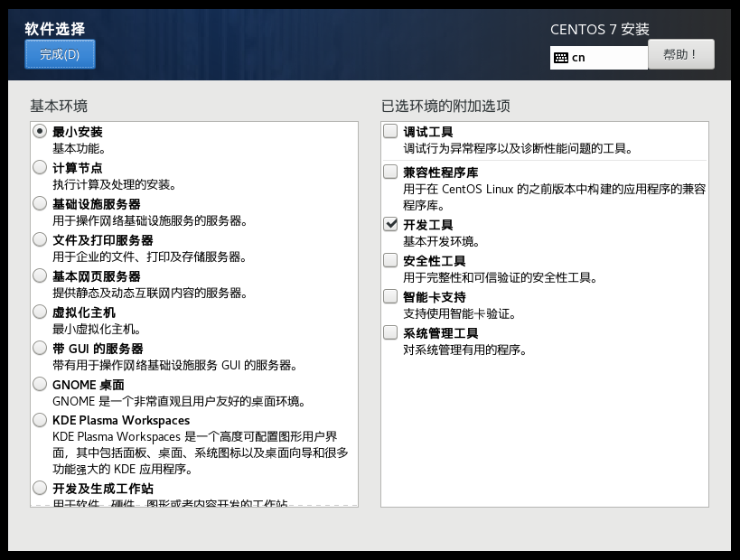Select the KDE Plasma Workspaces radio button
740x560 pixels.
click(x=40, y=420)
